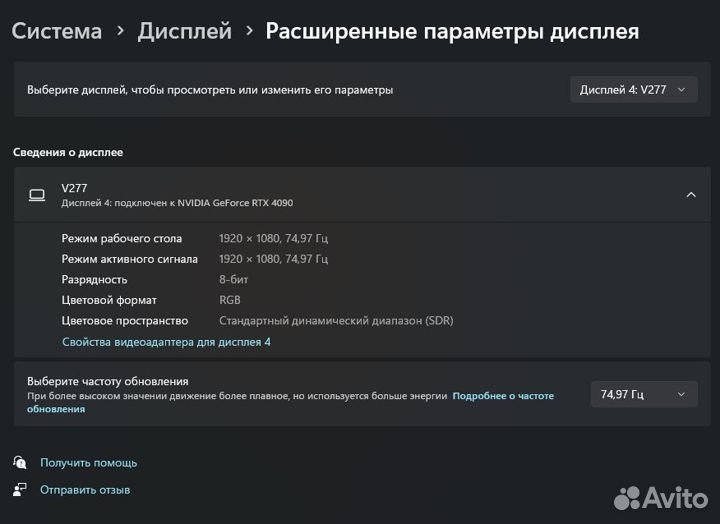Open the Дисплей breadcrumb
This screenshot has width=720, height=524.
(x=185, y=31)
